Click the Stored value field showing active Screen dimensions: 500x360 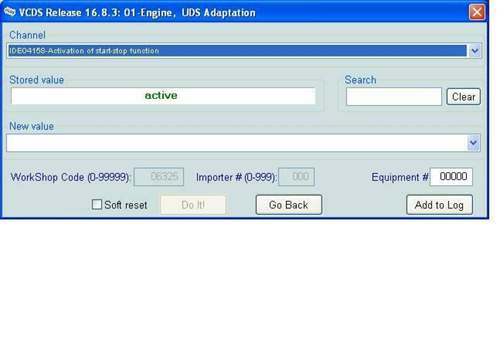[163, 96]
